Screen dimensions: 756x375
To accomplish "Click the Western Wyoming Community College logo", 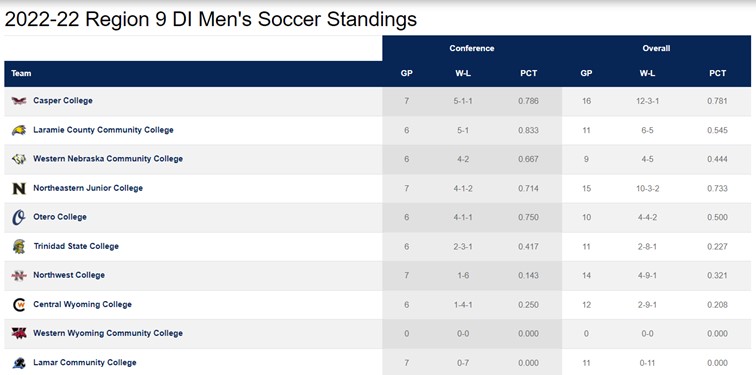I will pos(19,334).
